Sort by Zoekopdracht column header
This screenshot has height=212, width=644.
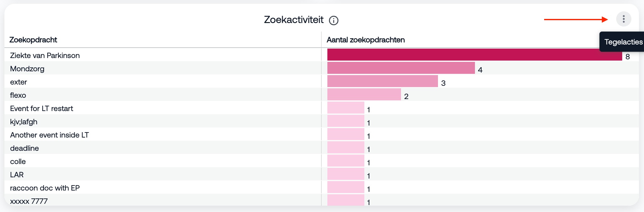pos(33,40)
